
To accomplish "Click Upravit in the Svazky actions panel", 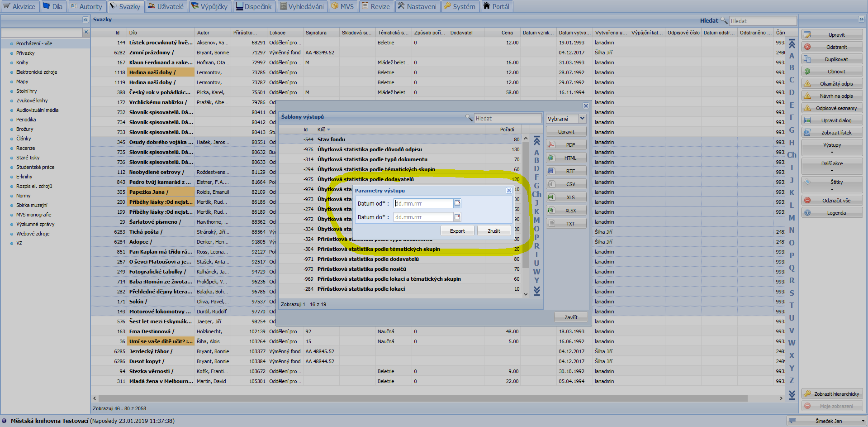I will pos(832,35).
